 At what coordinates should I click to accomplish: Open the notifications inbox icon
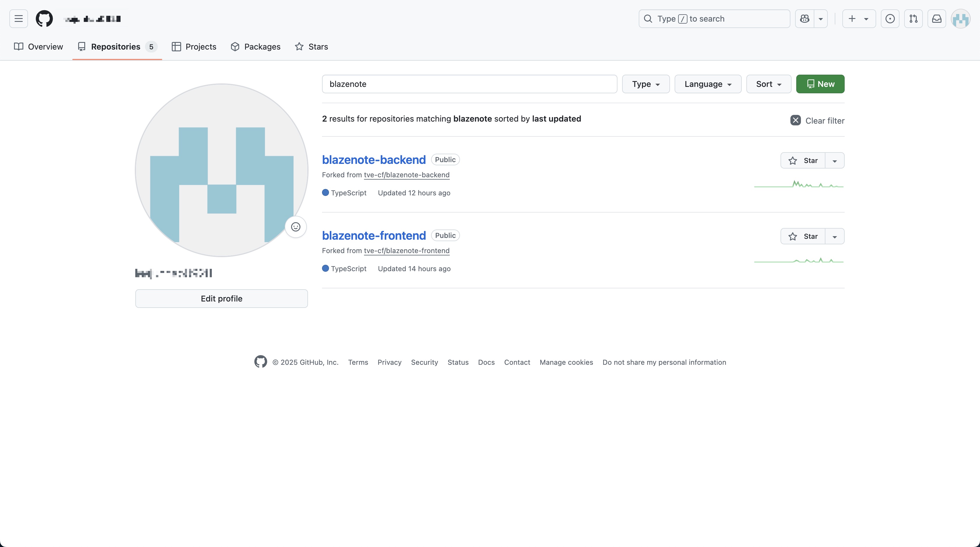(x=937, y=19)
